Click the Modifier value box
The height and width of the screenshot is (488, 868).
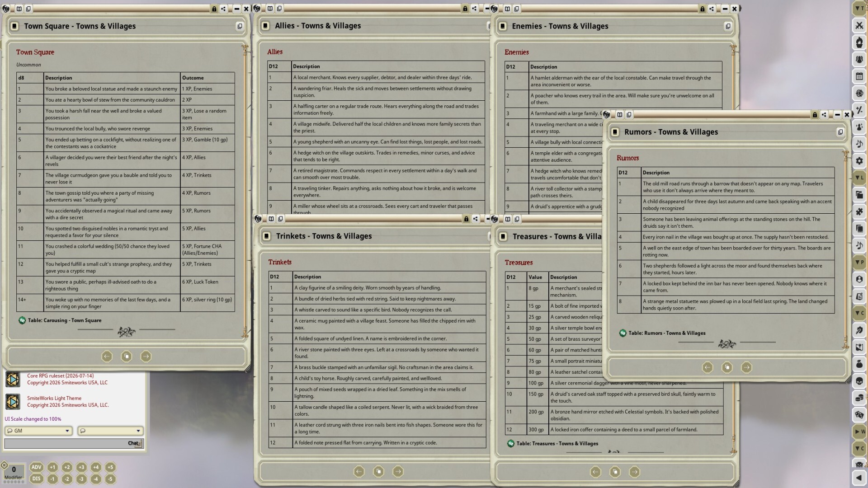pos(14,472)
